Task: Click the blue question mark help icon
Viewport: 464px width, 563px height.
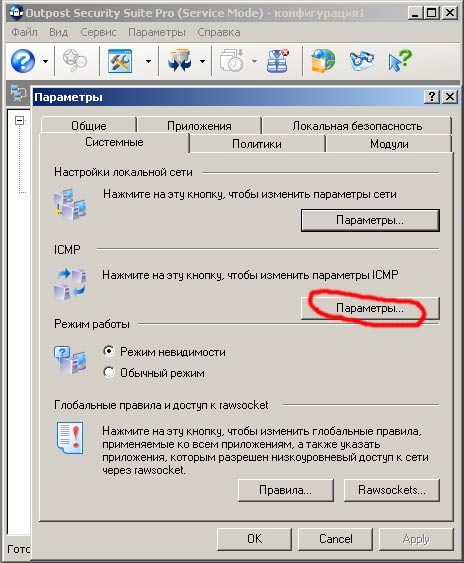Action: coord(23,61)
